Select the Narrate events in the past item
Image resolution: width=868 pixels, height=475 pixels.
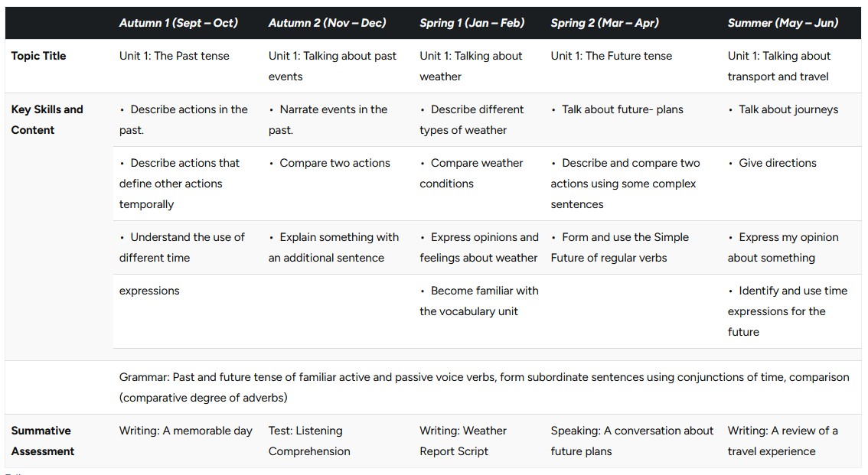[328, 119]
